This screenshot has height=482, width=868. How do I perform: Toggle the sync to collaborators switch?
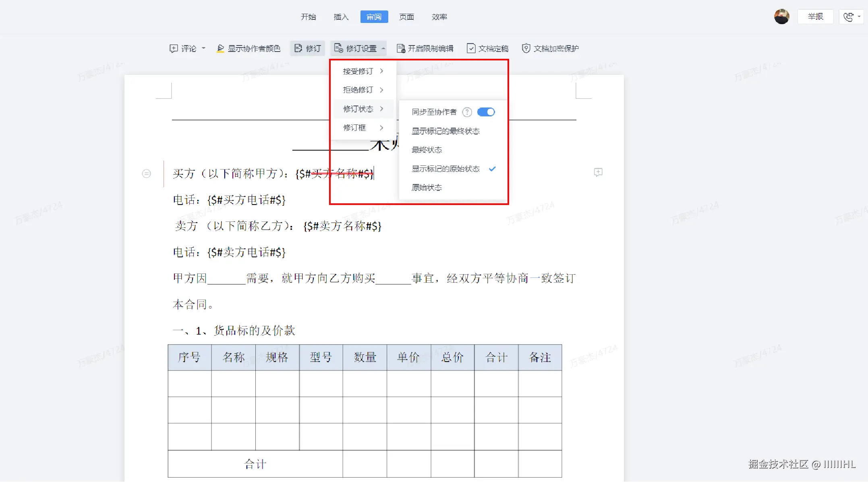pyautogui.click(x=486, y=112)
